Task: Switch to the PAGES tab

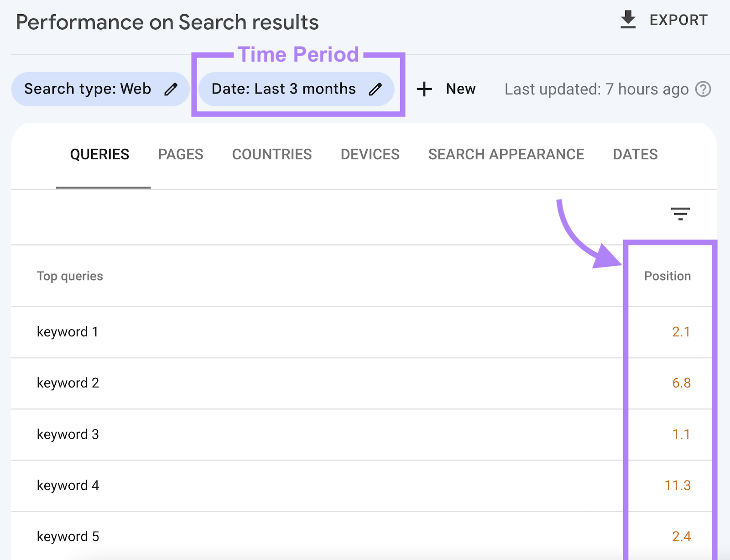Action: click(x=180, y=154)
